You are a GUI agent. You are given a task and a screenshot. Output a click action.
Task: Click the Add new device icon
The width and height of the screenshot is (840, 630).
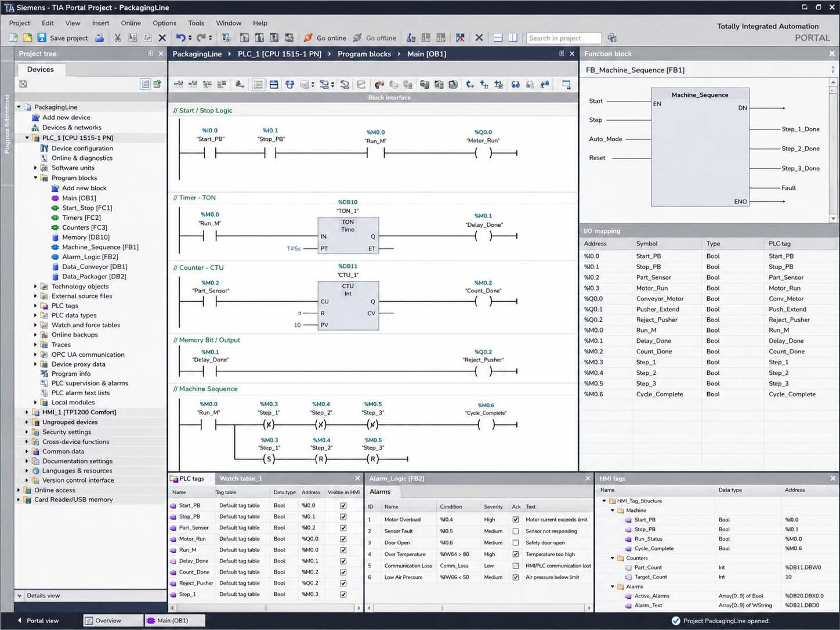click(x=35, y=117)
